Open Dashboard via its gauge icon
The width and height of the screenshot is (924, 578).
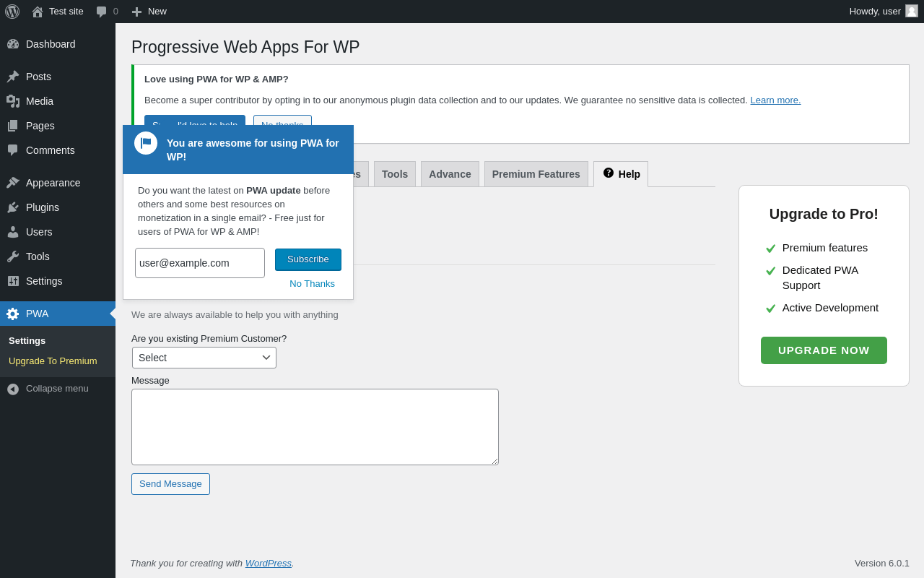(x=13, y=44)
